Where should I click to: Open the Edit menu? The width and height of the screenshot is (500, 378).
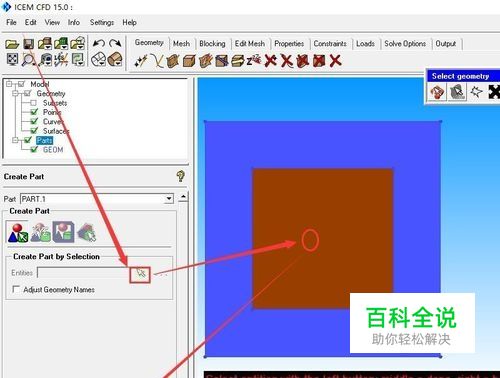coord(30,22)
